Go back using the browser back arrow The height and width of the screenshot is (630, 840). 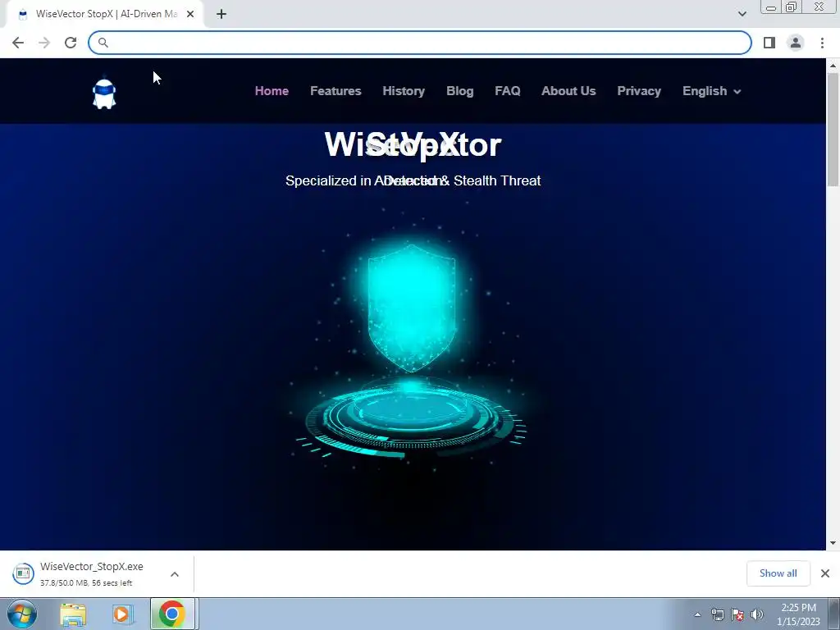pyautogui.click(x=18, y=43)
